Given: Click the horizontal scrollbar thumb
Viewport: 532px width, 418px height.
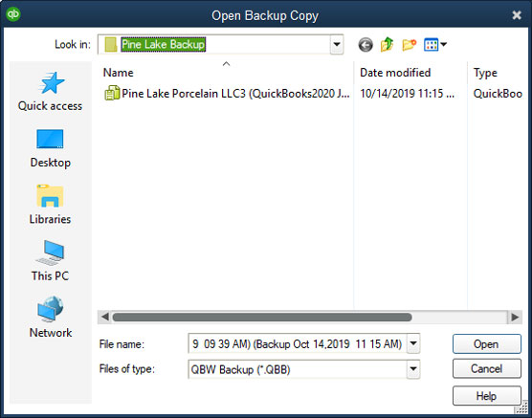Looking at the screenshot, I should tap(262, 318).
